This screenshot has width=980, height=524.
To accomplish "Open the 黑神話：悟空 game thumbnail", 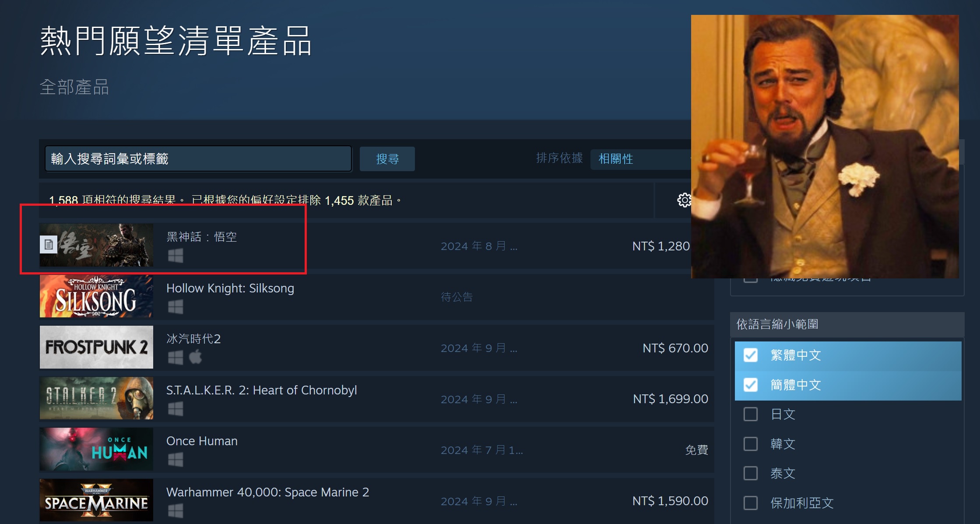I will (x=96, y=245).
